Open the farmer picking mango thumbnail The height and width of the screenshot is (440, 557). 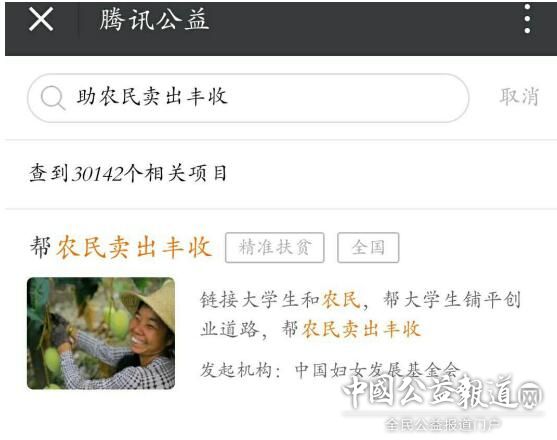101,333
